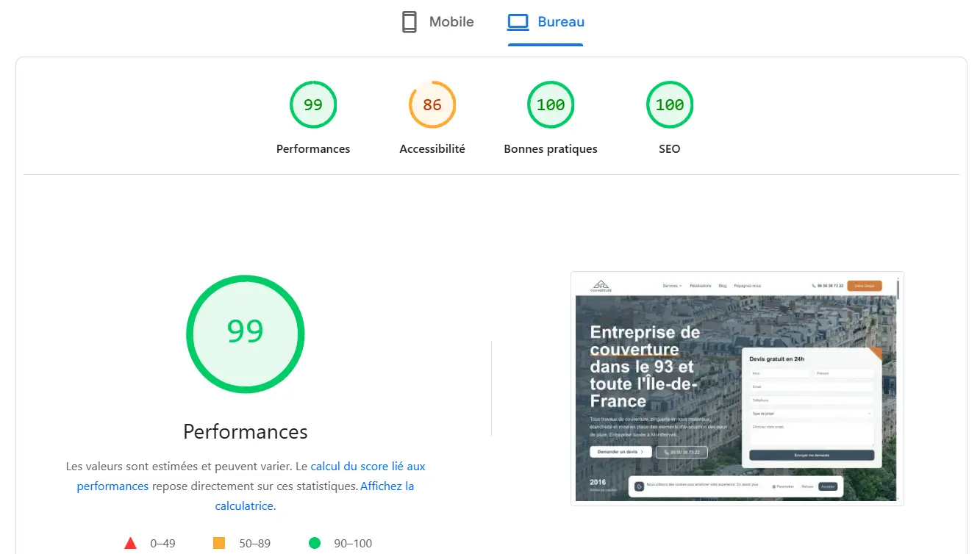980x554 pixels.
Task: Click Rejoignez-nous in the screenshot's menu
Action: tap(748, 286)
